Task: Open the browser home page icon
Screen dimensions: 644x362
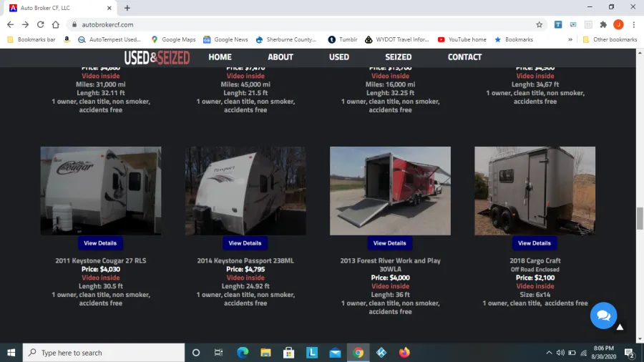Action: point(55,24)
